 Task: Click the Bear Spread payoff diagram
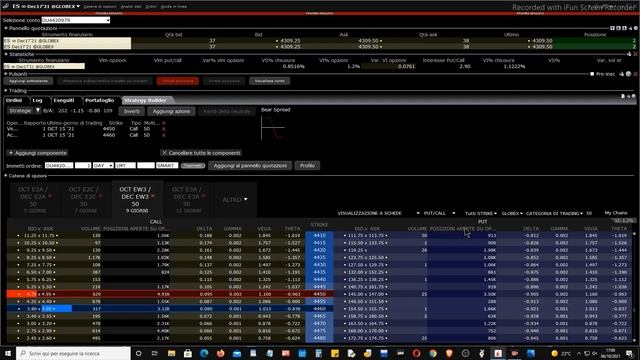pyautogui.click(x=273, y=128)
